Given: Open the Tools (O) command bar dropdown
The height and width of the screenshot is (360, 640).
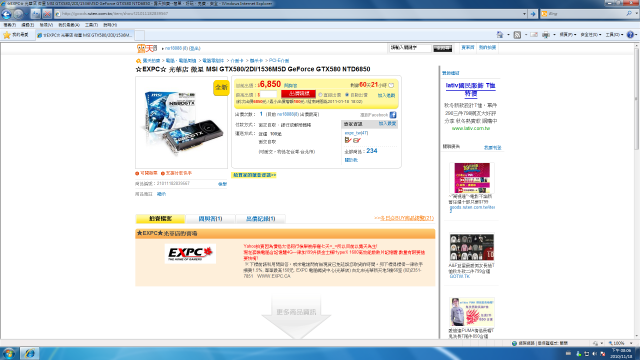Looking at the screenshot, I should point(614,35).
